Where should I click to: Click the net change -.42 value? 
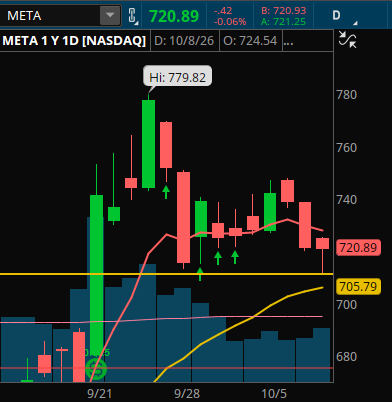[223, 11]
